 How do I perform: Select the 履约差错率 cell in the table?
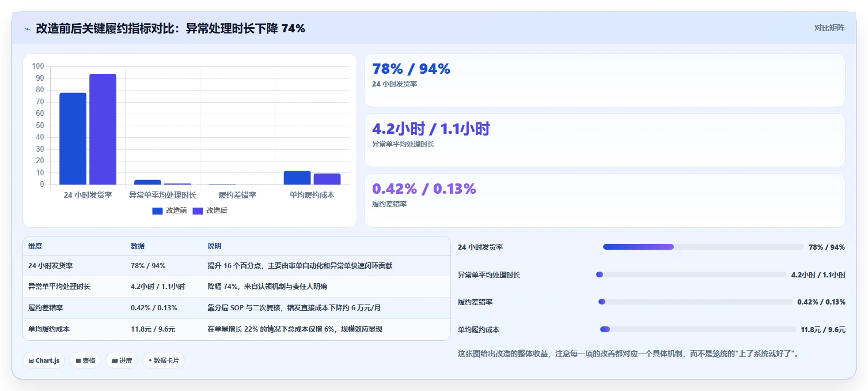74,308
